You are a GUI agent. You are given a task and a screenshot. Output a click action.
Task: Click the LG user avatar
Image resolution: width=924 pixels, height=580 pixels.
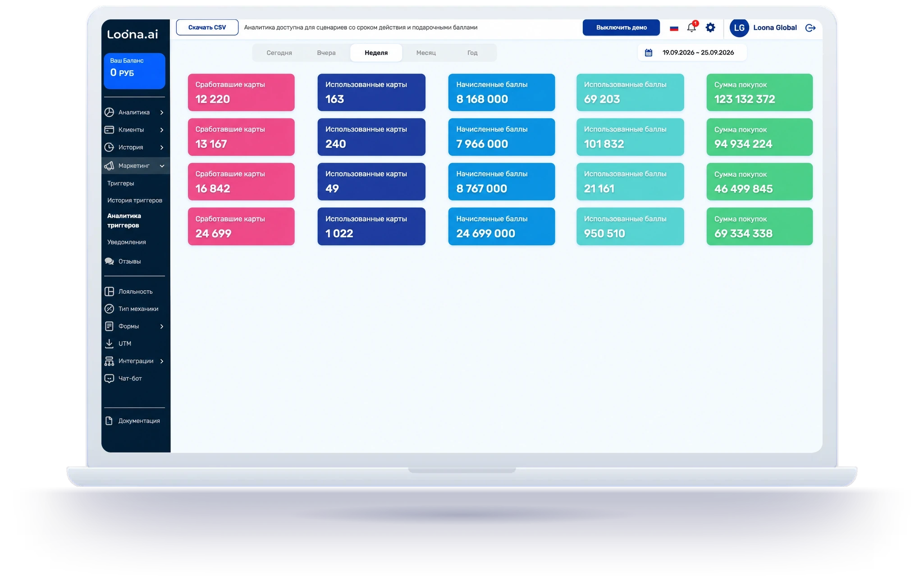(739, 28)
